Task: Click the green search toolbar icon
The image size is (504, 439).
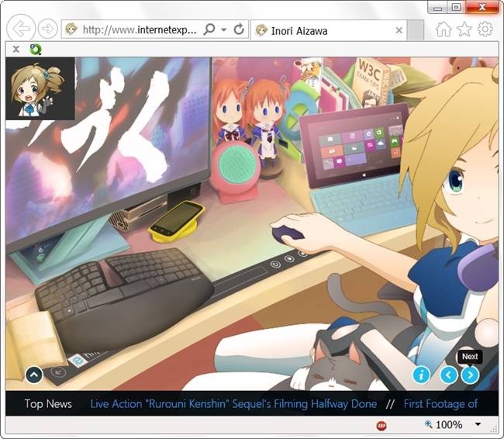Action: point(36,49)
